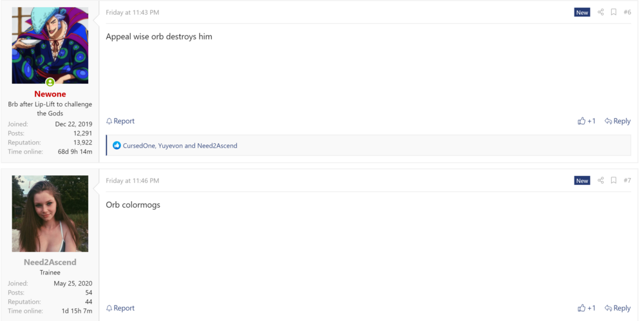The height and width of the screenshot is (321, 644).
Task: Like Newone's post with +1
Action: [587, 121]
